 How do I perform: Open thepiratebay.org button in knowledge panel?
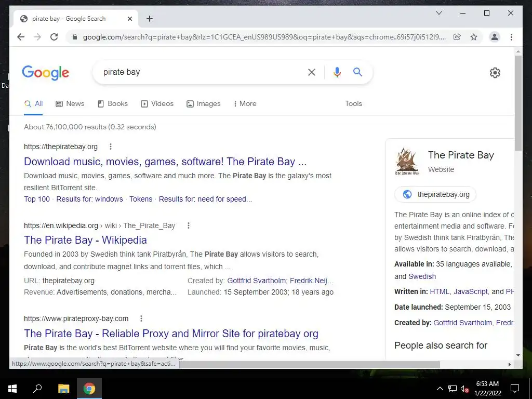pos(436,194)
